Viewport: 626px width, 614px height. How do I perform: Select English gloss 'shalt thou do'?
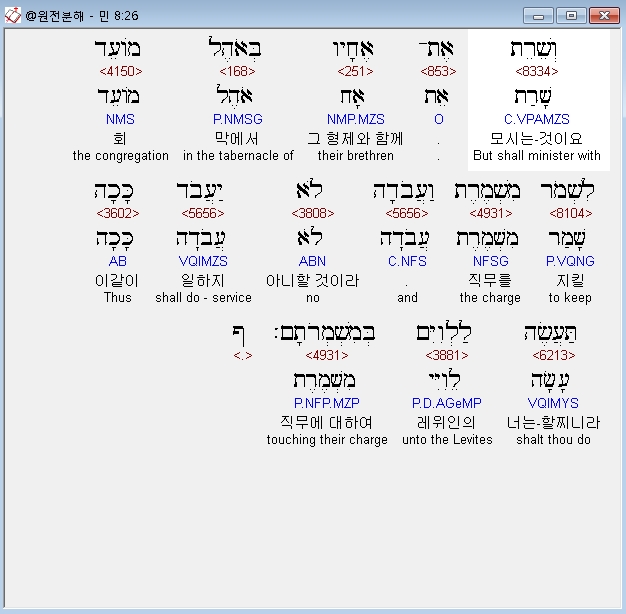point(553,440)
